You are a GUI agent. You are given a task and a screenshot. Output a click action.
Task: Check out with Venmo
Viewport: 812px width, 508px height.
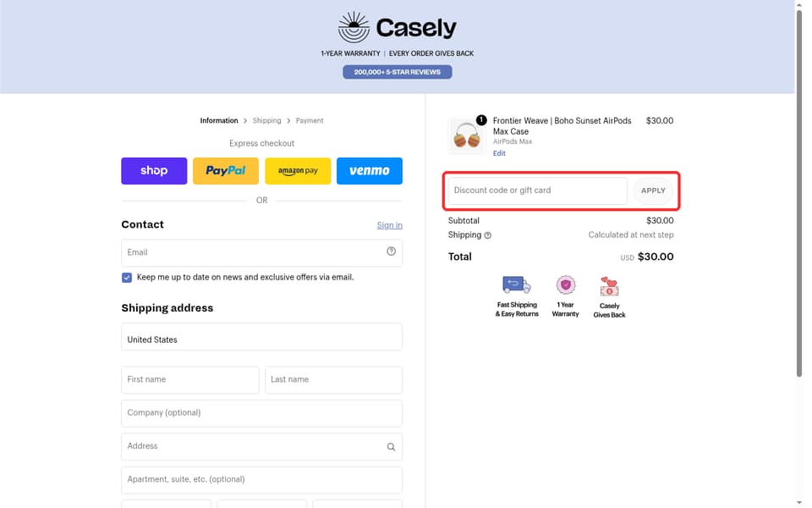click(x=370, y=171)
